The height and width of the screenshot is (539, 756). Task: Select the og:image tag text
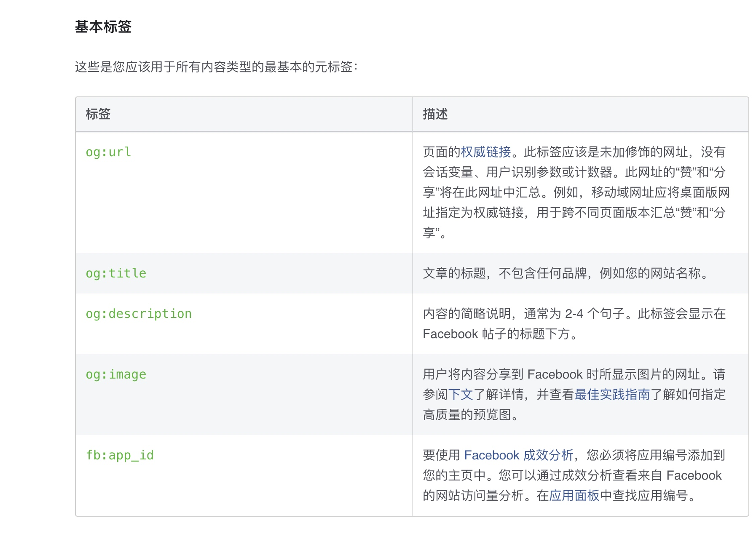point(116,374)
